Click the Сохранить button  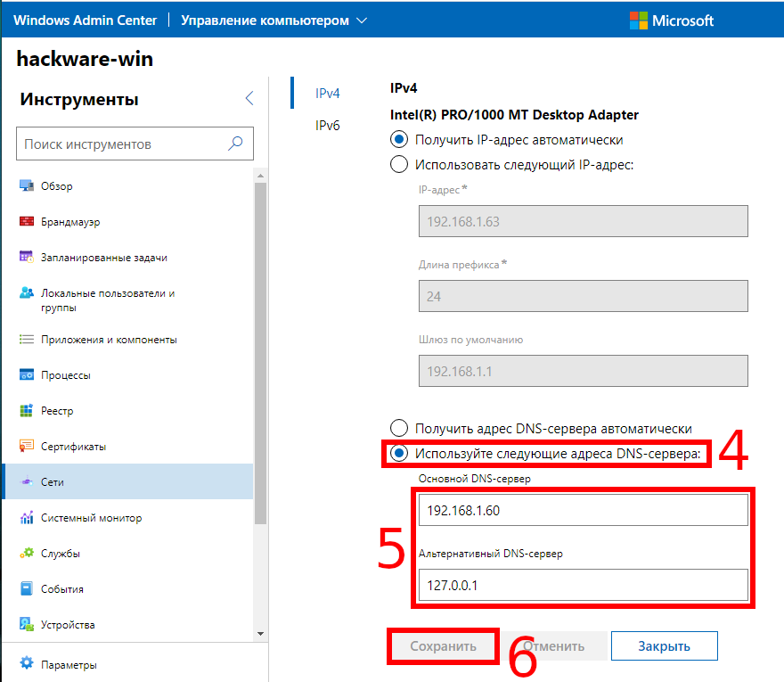tap(443, 646)
